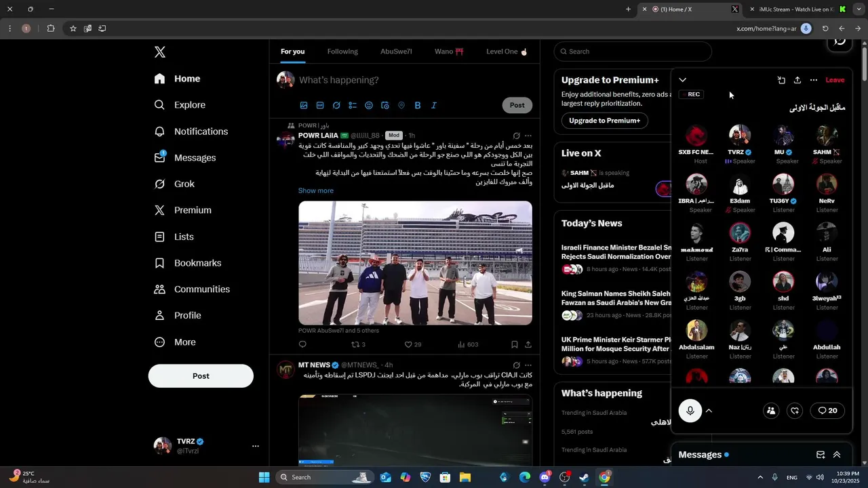
Task: Open Space more options menu
Action: 814,80
